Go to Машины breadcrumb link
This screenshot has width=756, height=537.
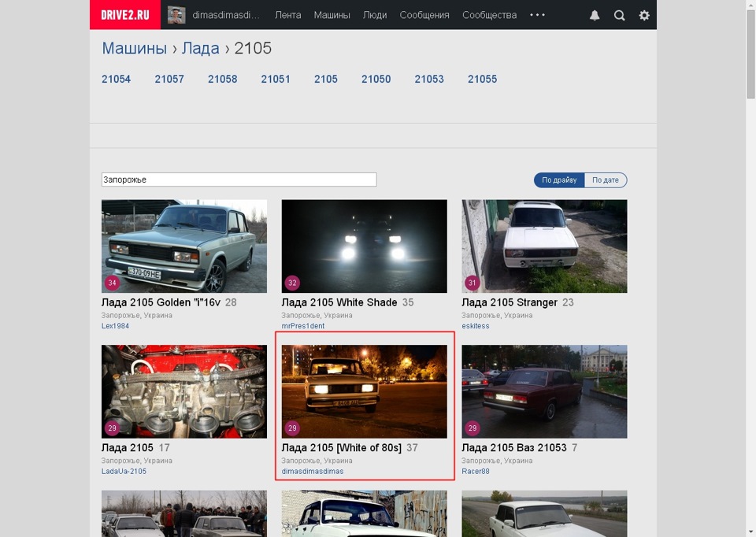point(134,48)
